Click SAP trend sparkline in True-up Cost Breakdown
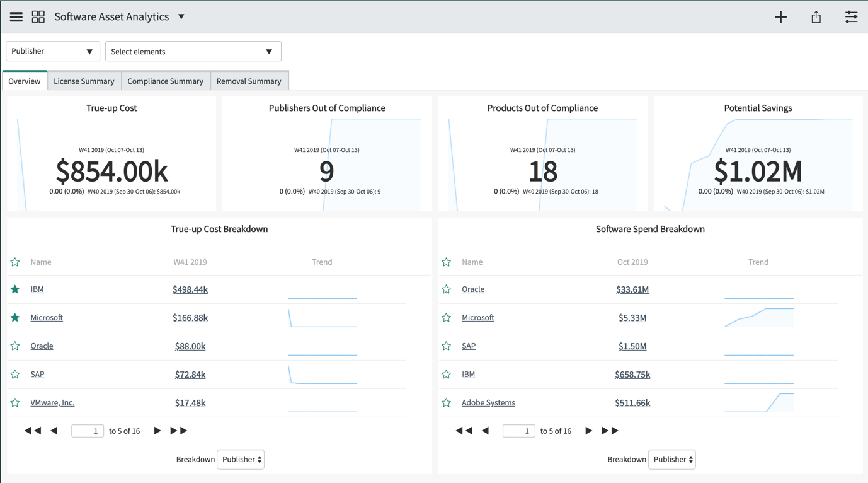 click(x=323, y=374)
